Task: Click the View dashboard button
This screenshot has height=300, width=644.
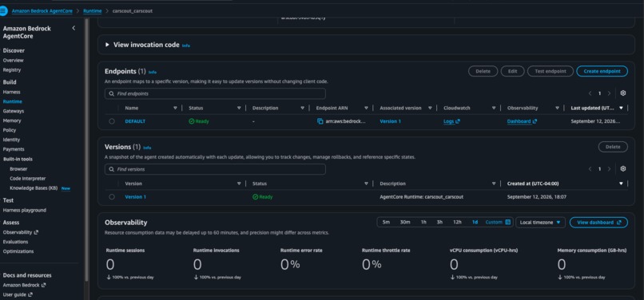Action: tap(598, 222)
